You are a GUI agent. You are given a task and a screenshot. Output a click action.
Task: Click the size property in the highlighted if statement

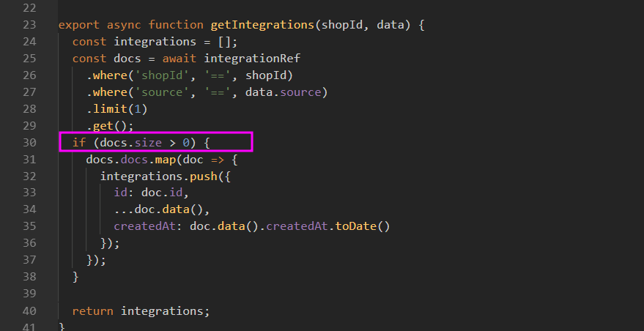(x=149, y=142)
